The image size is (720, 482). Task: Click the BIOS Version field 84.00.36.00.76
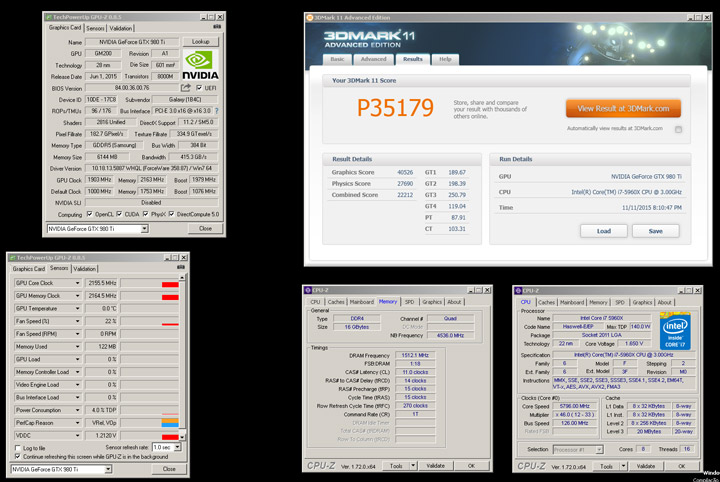[x=132, y=88]
